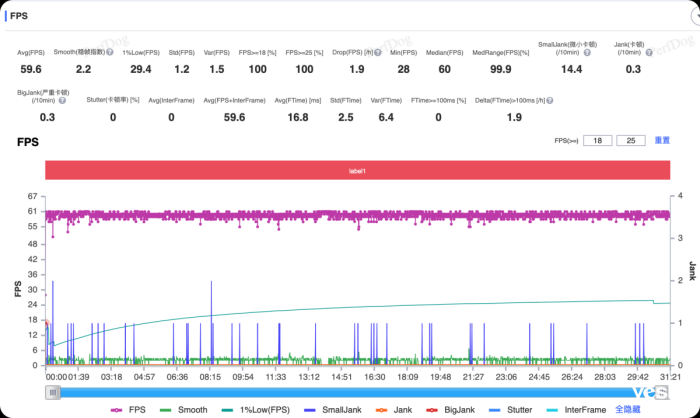Select the red label1 bar
Image resolution: width=700 pixels, height=418 pixels.
click(x=357, y=171)
